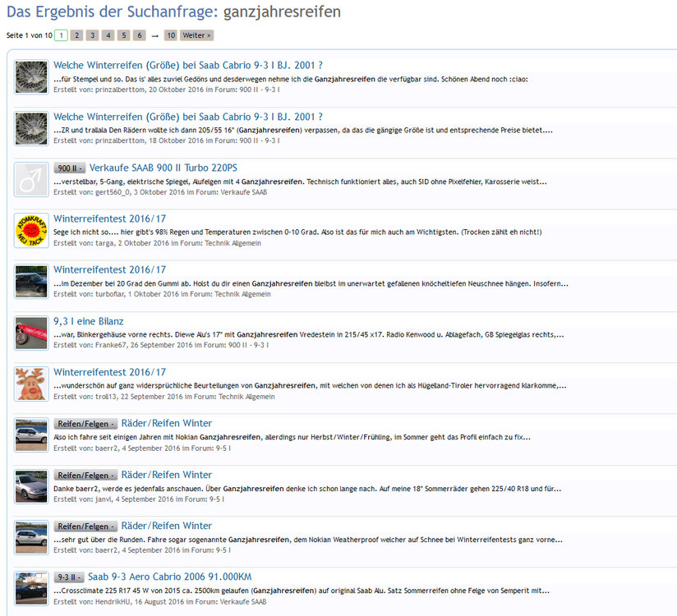Jump to last results page 10
This screenshot has width=677, height=616.
click(171, 35)
